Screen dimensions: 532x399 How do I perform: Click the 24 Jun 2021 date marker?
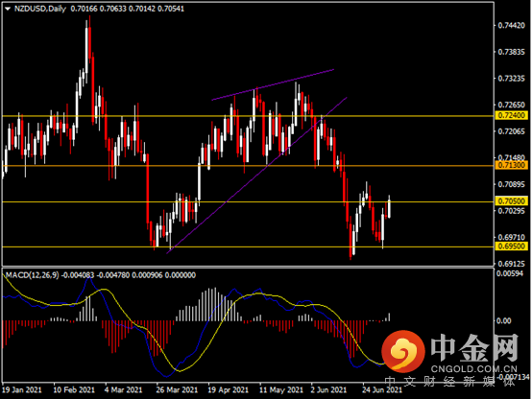tap(382, 389)
